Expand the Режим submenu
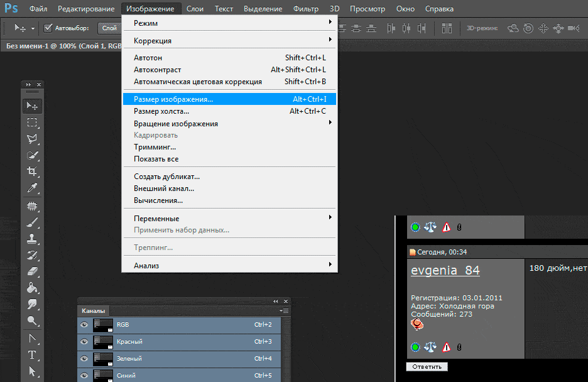 coord(229,23)
